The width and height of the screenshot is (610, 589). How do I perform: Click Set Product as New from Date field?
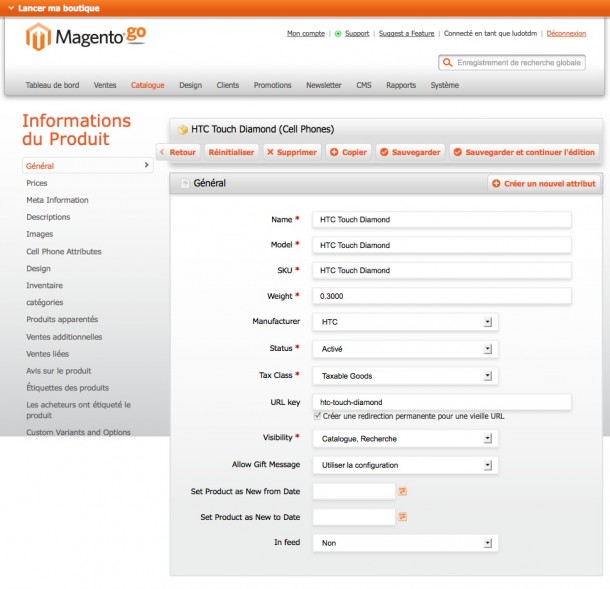[x=354, y=491]
